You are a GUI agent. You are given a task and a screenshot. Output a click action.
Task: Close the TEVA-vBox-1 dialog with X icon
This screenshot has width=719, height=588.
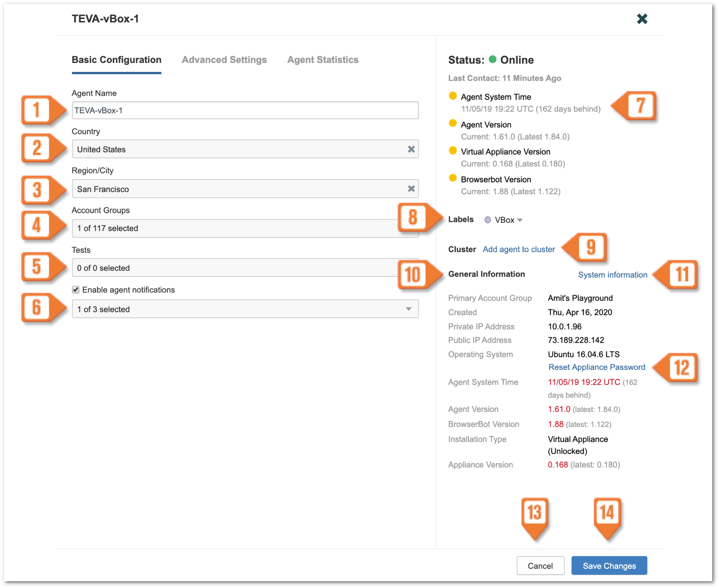[642, 19]
